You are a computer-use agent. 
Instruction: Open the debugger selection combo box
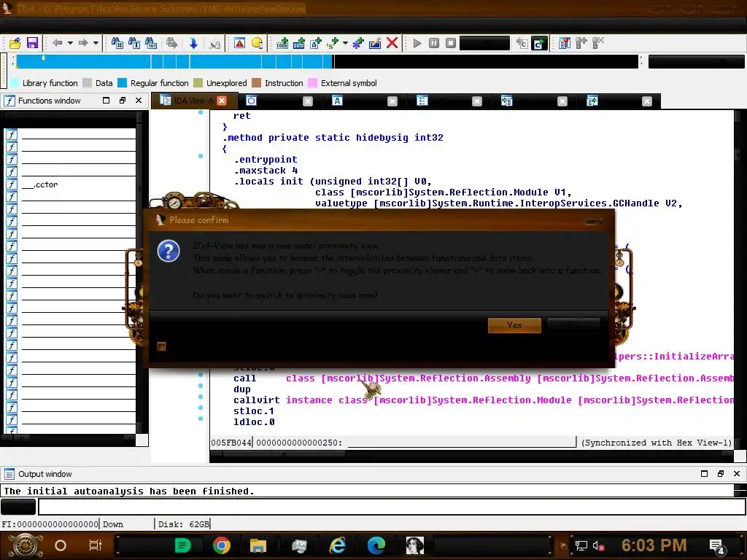pyautogui.click(x=484, y=43)
